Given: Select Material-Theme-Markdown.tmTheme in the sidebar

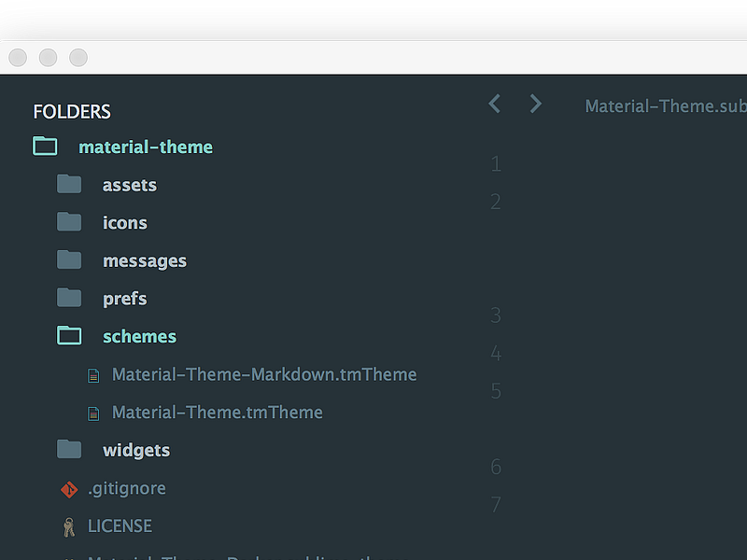Looking at the screenshot, I should [264, 374].
